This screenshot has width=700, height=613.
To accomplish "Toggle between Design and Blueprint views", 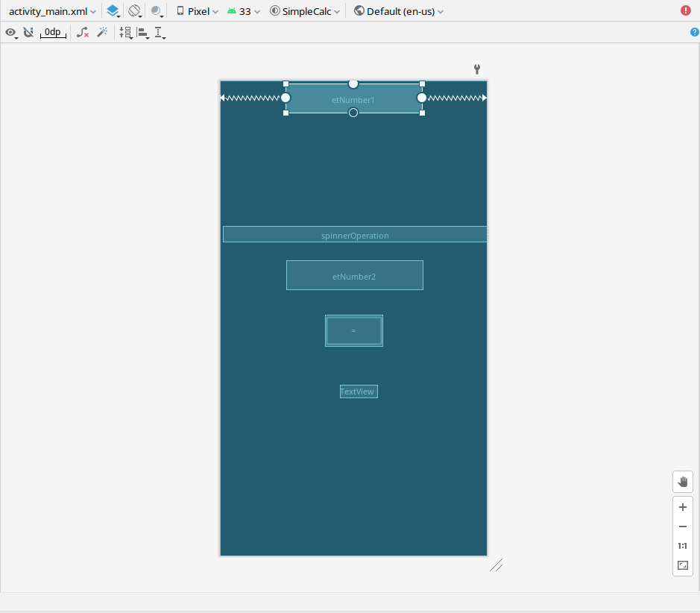I will [x=113, y=10].
